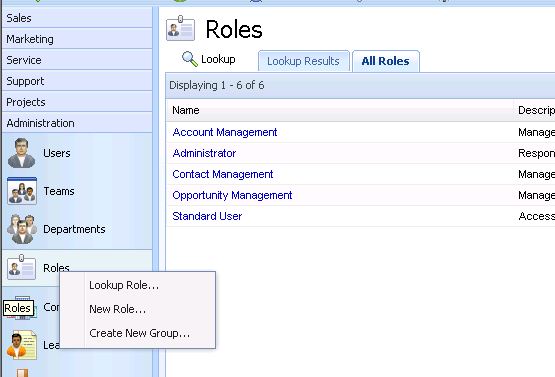This screenshot has height=377, width=555.
Task: Click the Roles header badge icon
Action: (180, 28)
